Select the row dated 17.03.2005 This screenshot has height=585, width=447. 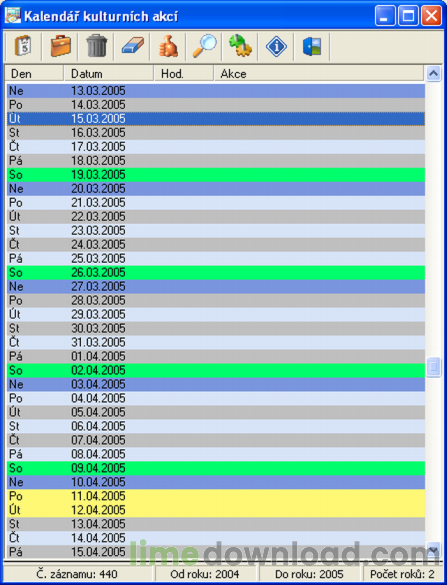point(216,147)
